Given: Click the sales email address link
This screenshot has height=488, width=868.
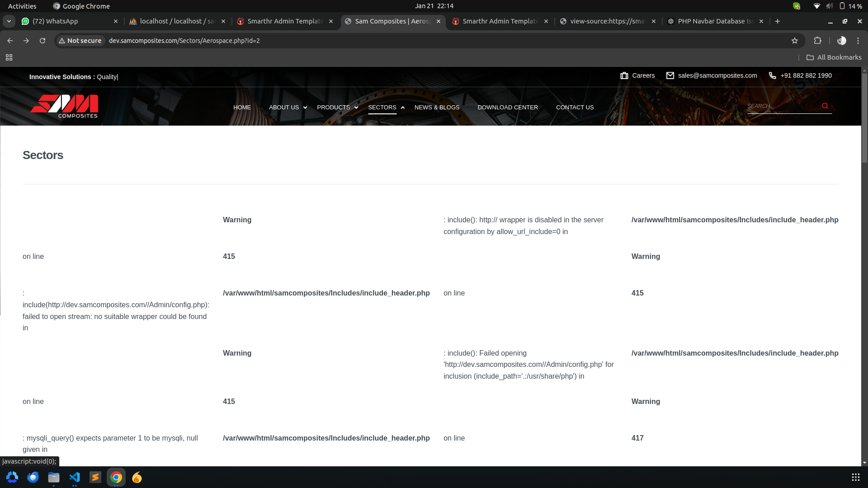Looking at the screenshot, I should point(717,75).
